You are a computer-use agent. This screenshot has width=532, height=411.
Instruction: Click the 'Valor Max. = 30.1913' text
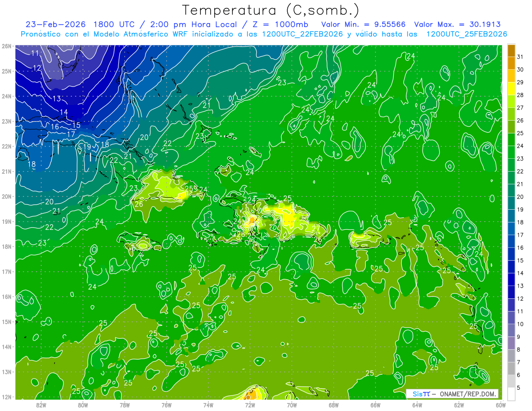coord(457,24)
